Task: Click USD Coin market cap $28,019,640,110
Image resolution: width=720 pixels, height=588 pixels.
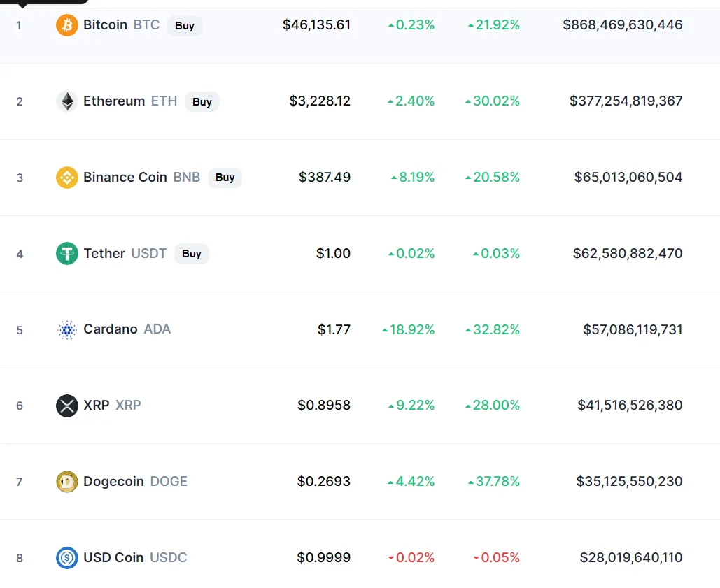Action: point(631,557)
